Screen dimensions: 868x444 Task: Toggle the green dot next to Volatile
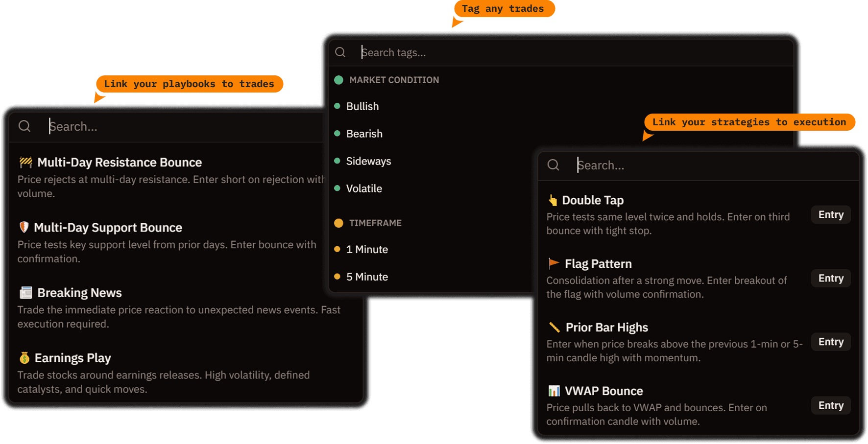(x=338, y=188)
